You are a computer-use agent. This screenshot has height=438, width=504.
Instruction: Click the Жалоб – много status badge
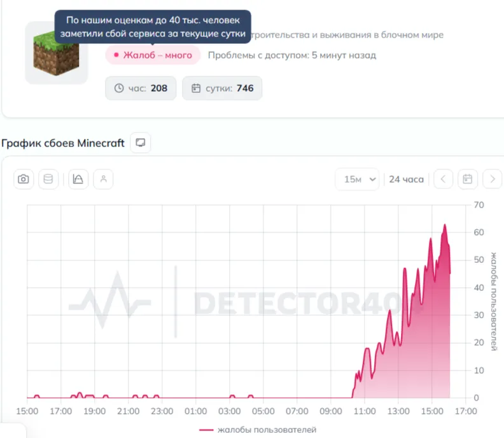click(153, 55)
